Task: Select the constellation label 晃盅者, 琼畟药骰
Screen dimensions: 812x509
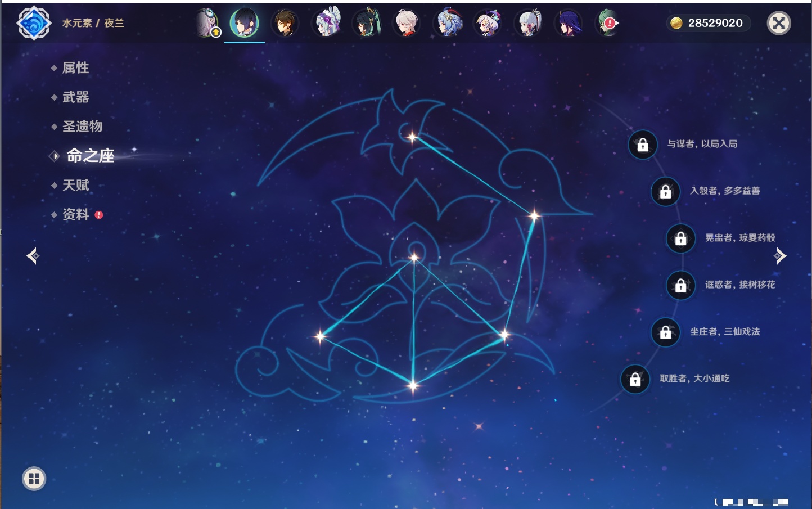Action: [740, 238]
